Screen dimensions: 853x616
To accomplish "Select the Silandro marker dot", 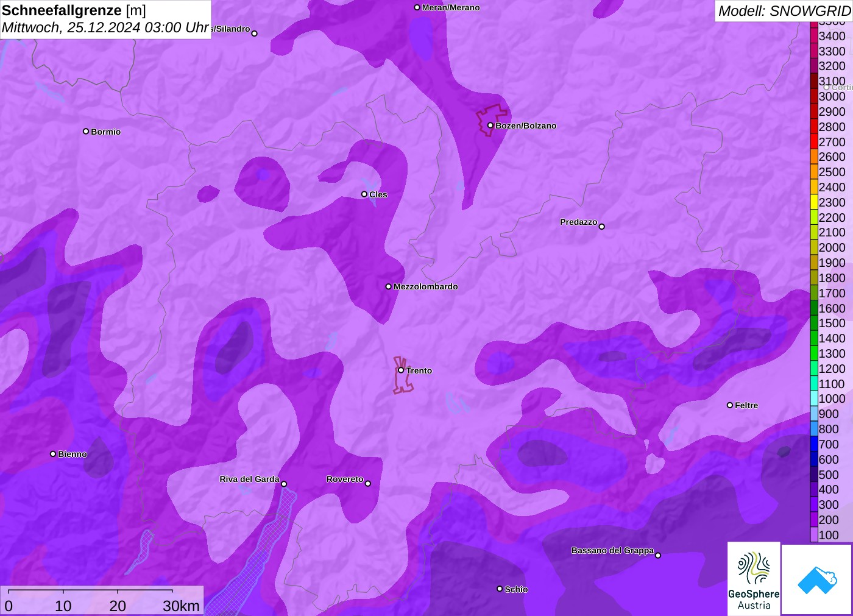I will (255, 34).
